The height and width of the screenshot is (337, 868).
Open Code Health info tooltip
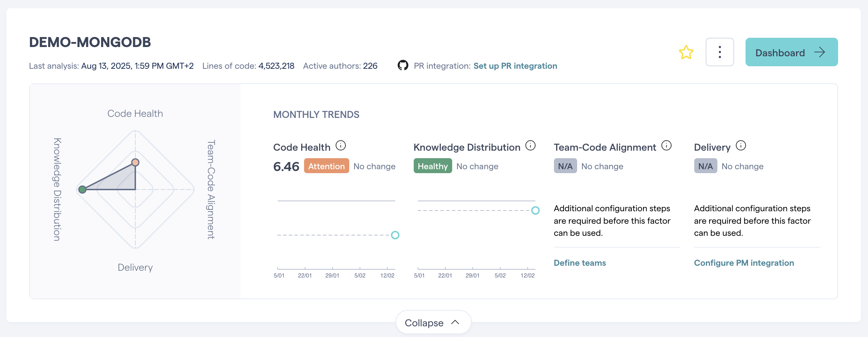tap(341, 145)
